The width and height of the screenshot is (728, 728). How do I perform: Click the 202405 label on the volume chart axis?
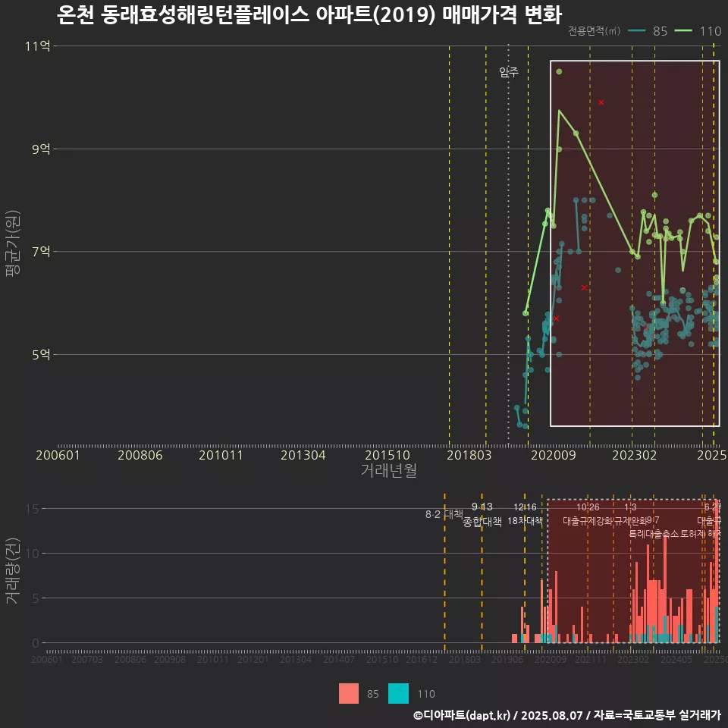click(x=676, y=659)
